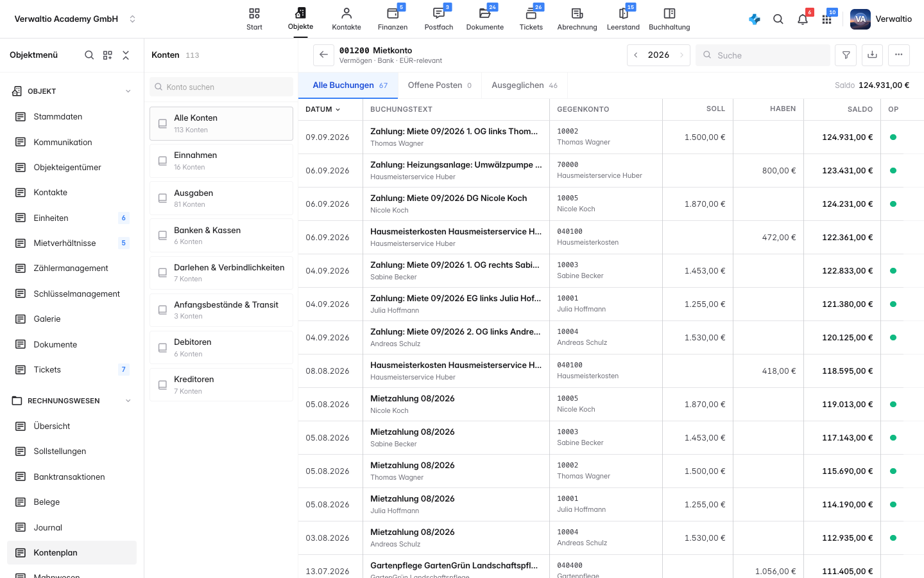924x578 pixels.
Task: Focus the Suche field for bookings
Action: click(763, 55)
